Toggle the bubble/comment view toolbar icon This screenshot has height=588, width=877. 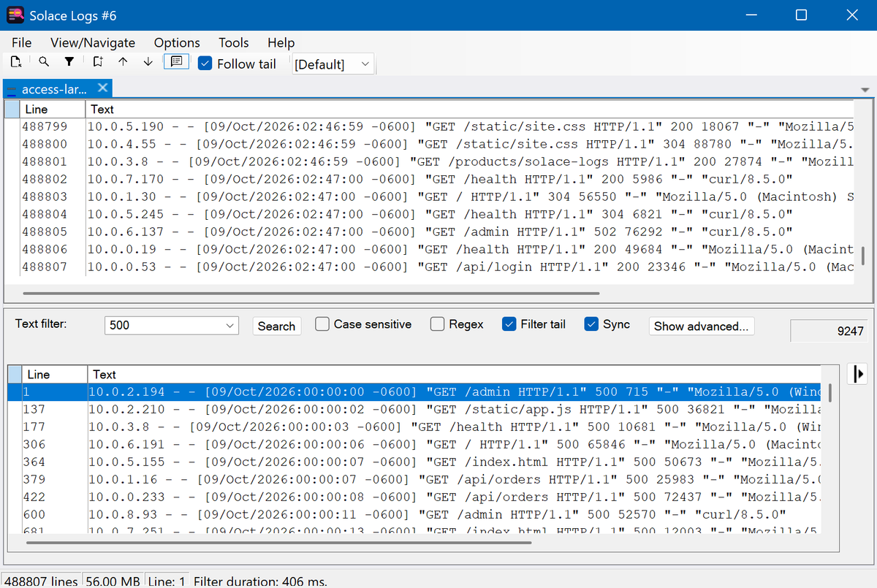click(176, 62)
